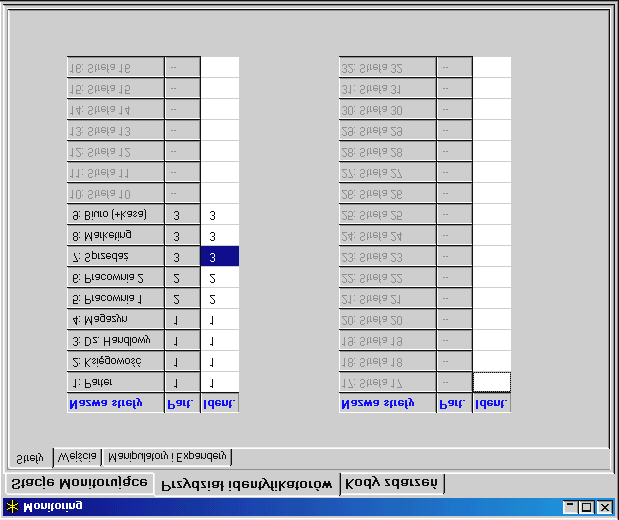Switch to the Wejścia sub-tab
This screenshot has height=520, width=619.
77,457
